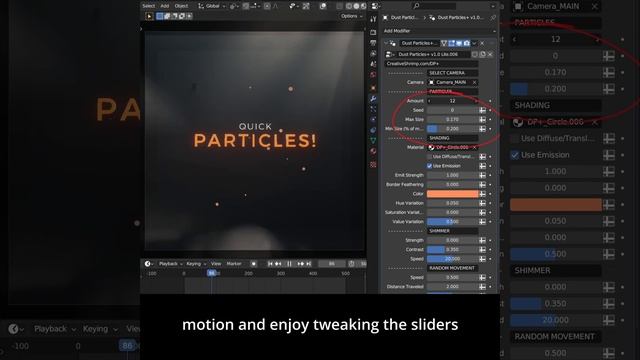Jump to next keyframe in timeline
Image resolution: width=640 pixels, height=360 pixels.
301,264
